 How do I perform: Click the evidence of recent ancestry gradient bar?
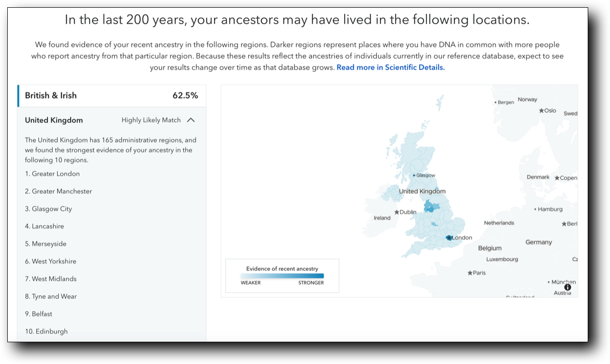pos(282,276)
